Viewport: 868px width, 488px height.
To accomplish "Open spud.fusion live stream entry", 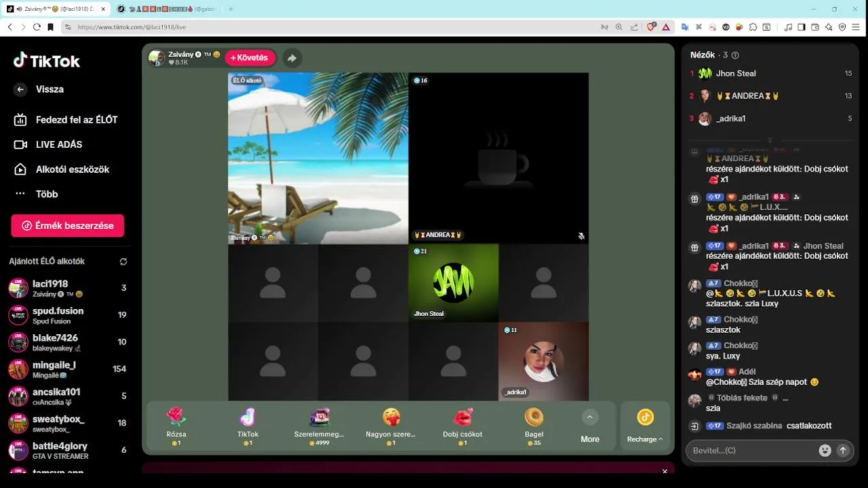I will point(68,315).
